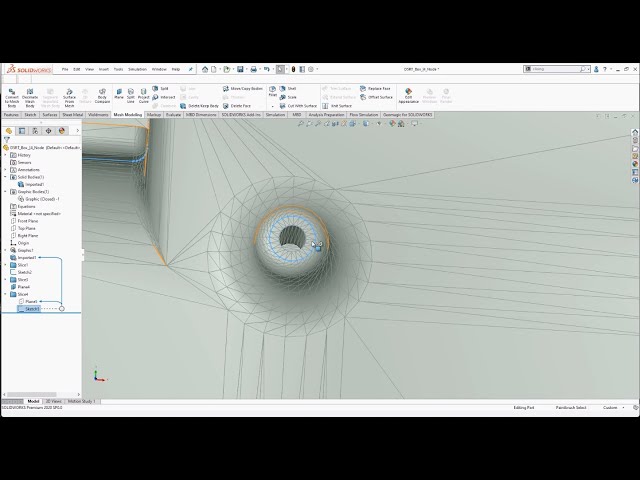Collapse the Solid Bodies(1) node
640x480 pixels.
tap(5, 177)
